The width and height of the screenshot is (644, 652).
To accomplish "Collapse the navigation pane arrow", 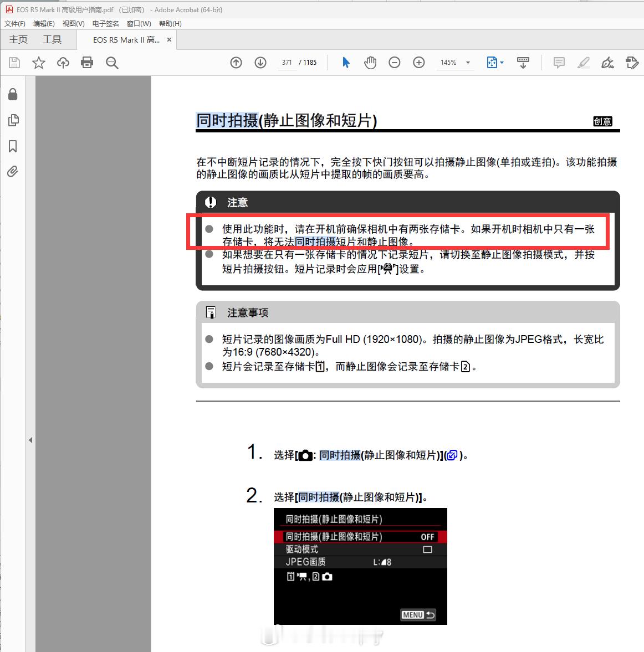I will pos(30,440).
